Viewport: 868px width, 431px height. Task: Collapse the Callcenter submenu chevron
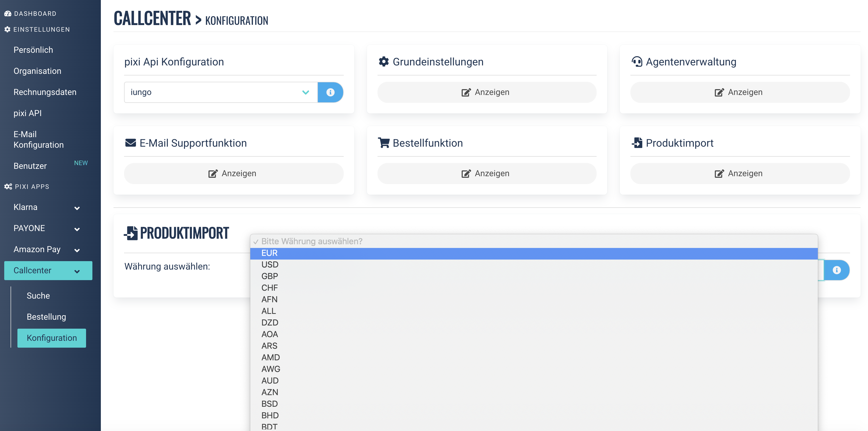click(x=77, y=271)
